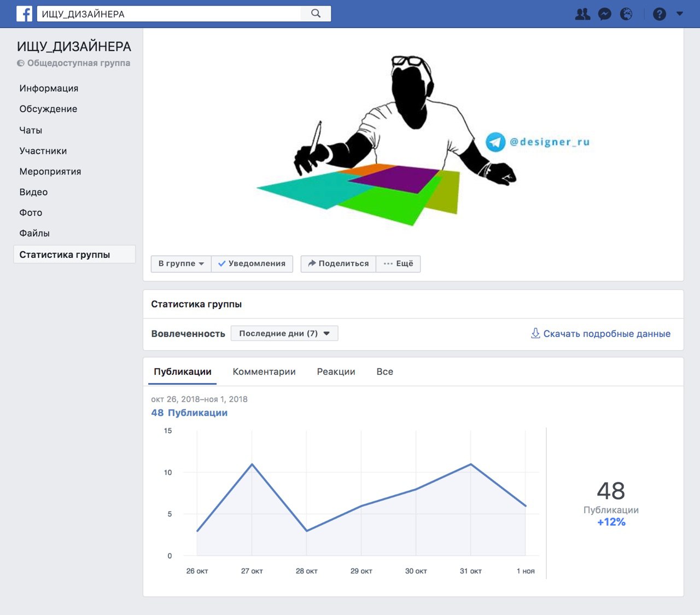
Task: Open the Messenger icon
Action: click(x=604, y=14)
